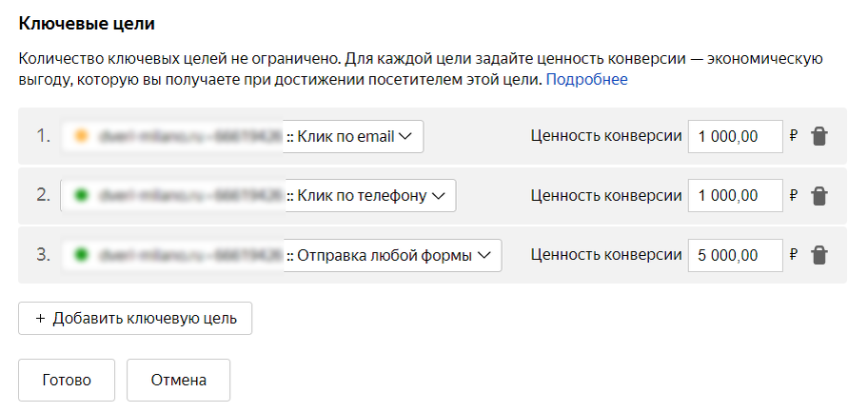Image resolution: width=868 pixels, height=412 pixels.
Task: Edit conversion value for Клик по email
Action: 735,136
